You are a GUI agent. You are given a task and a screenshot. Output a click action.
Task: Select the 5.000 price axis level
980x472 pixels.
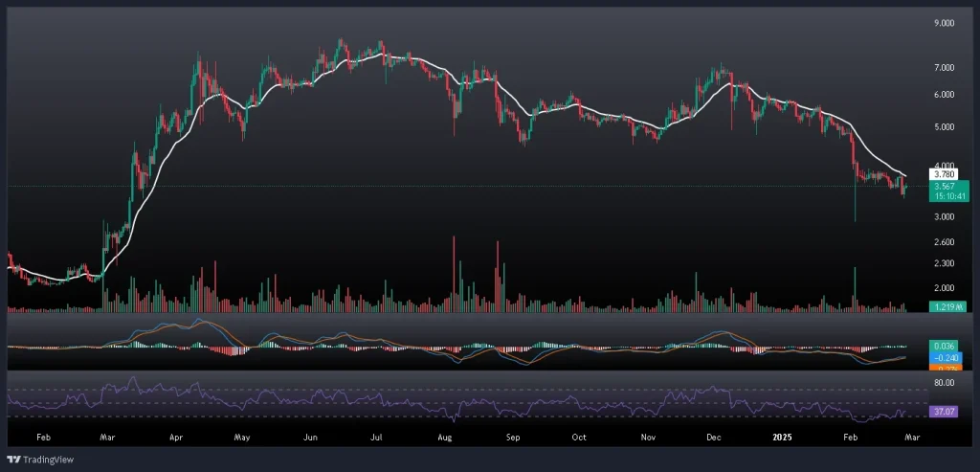tap(943, 126)
